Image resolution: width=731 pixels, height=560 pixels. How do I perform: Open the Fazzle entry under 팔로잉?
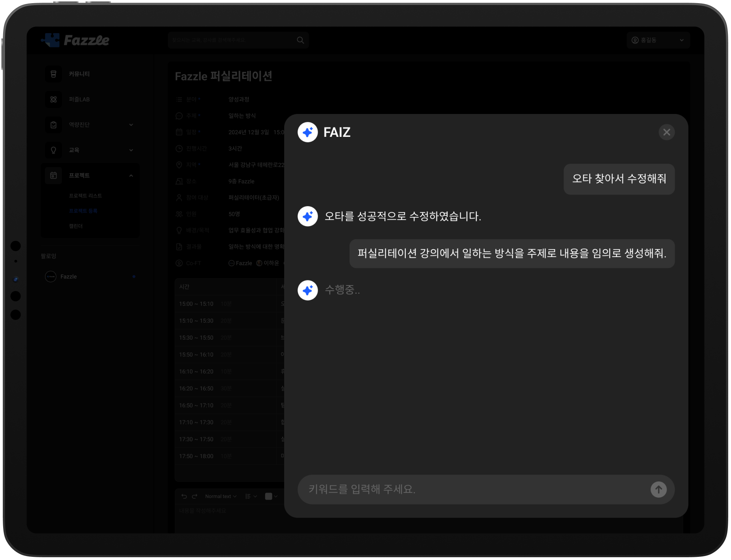[90, 277]
